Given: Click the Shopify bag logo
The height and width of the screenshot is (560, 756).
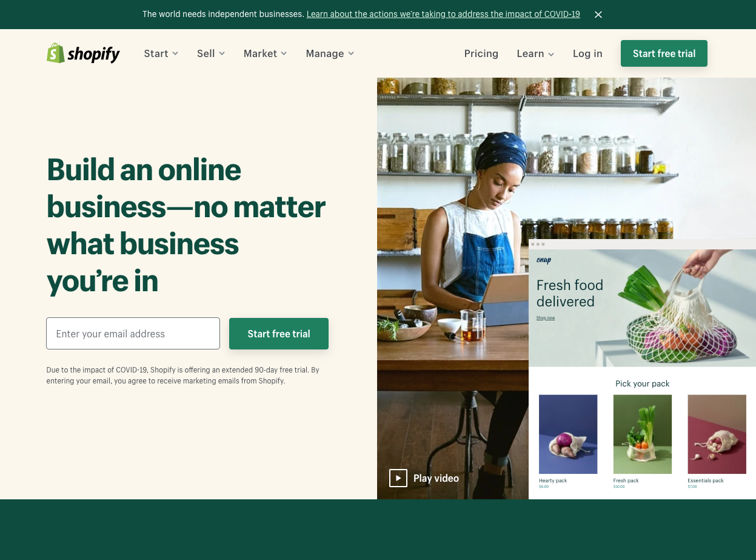Looking at the screenshot, I should coord(56,53).
